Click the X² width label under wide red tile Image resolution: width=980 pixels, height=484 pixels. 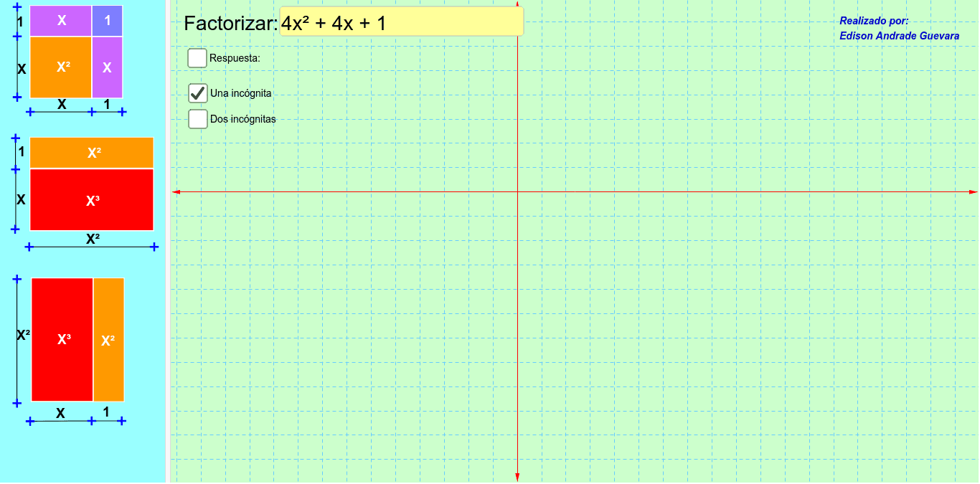pyautogui.click(x=93, y=239)
